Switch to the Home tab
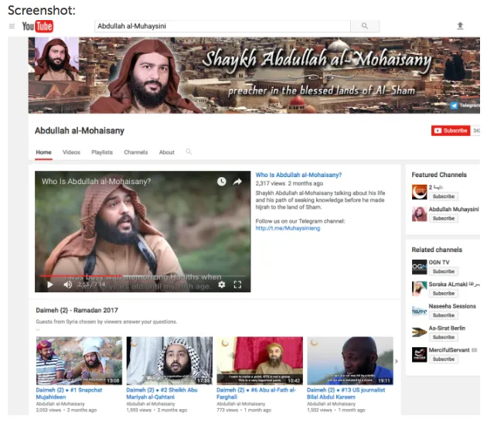The height and width of the screenshot is (433, 504). (x=44, y=152)
